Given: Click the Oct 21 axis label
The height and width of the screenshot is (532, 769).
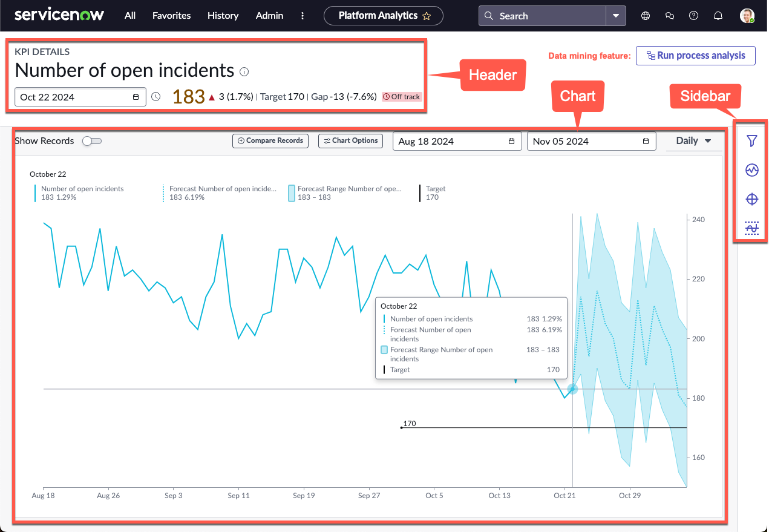Looking at the screenshot, I should [564, 496].
